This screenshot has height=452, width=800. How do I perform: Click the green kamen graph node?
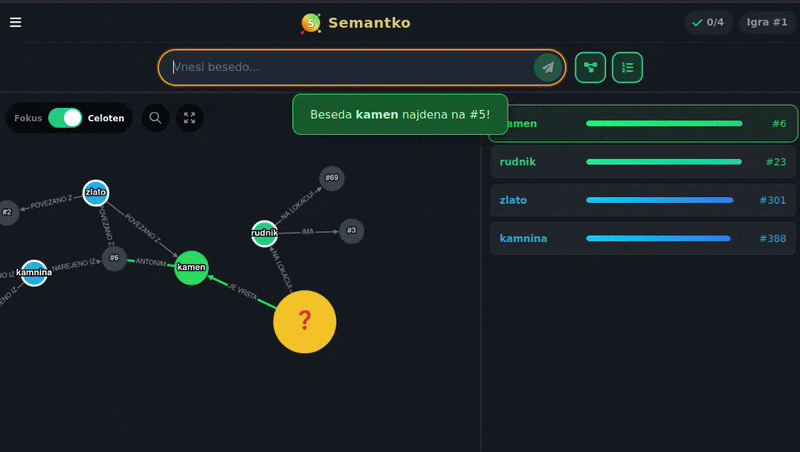tap(191, 267)
